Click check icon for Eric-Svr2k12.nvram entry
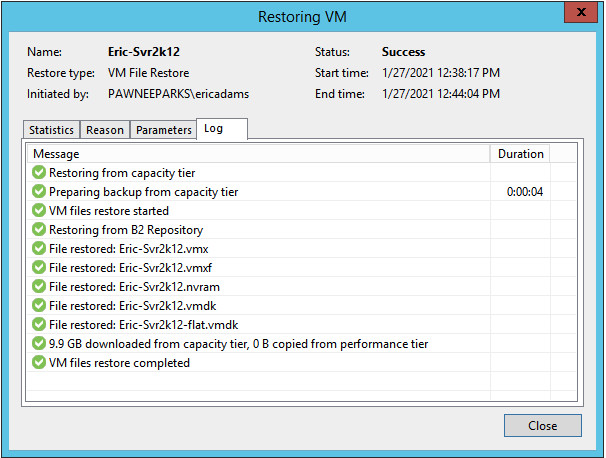This screenshot has width=606, height=458. coord(39,286)
